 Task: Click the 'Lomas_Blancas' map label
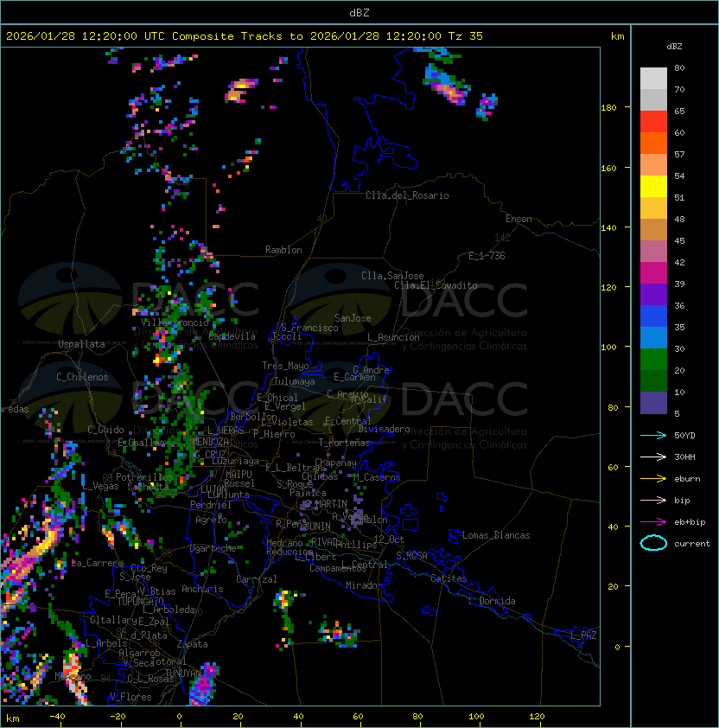496,535
